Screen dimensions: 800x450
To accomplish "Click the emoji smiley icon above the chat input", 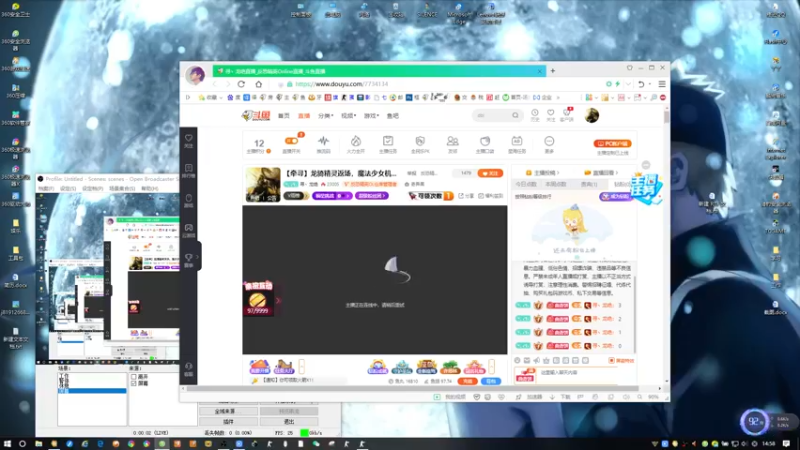I will click(517, 360).
